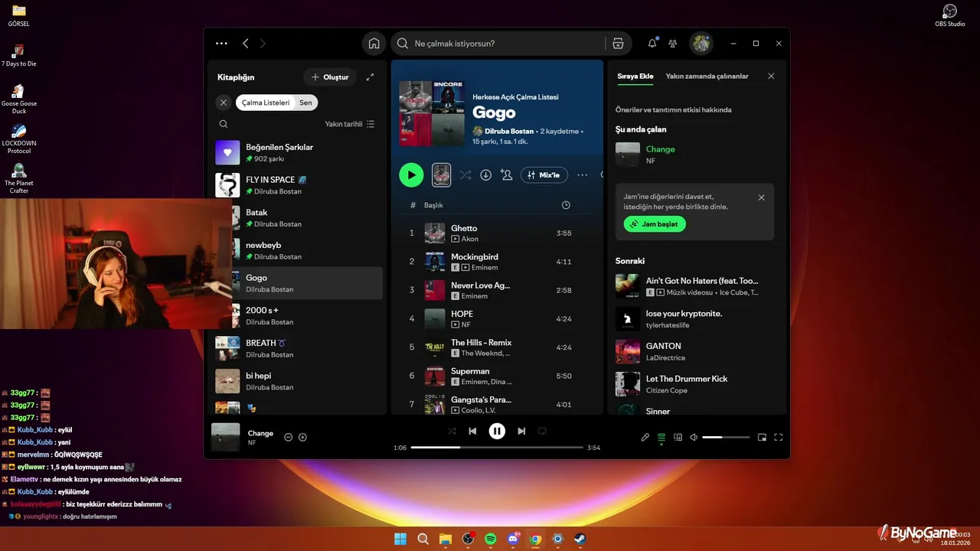Select the HOPE track by NF
The width and height of the screenshot is (980, 551).
pos(498,318)
